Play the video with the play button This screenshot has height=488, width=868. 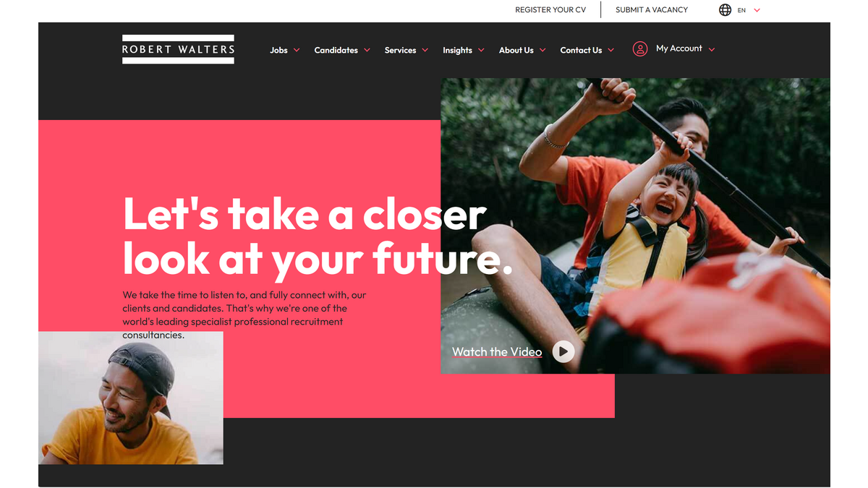[x=563, y=351]
